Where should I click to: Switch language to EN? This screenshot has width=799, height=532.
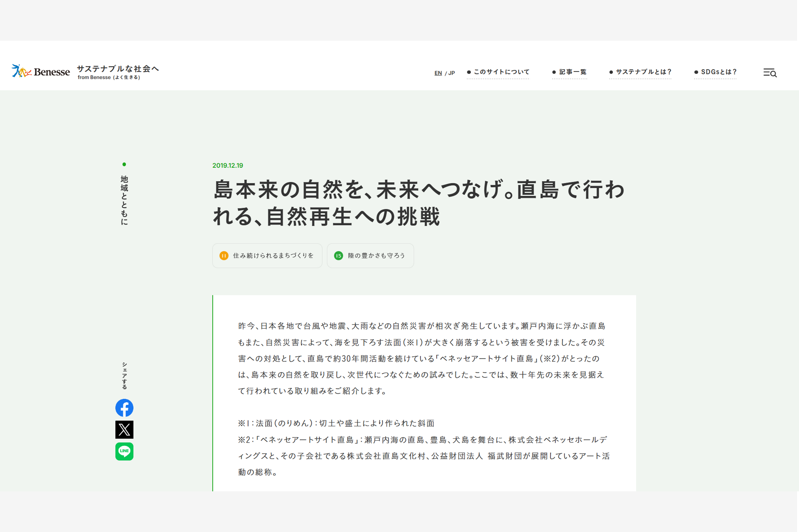click(438, 73)
